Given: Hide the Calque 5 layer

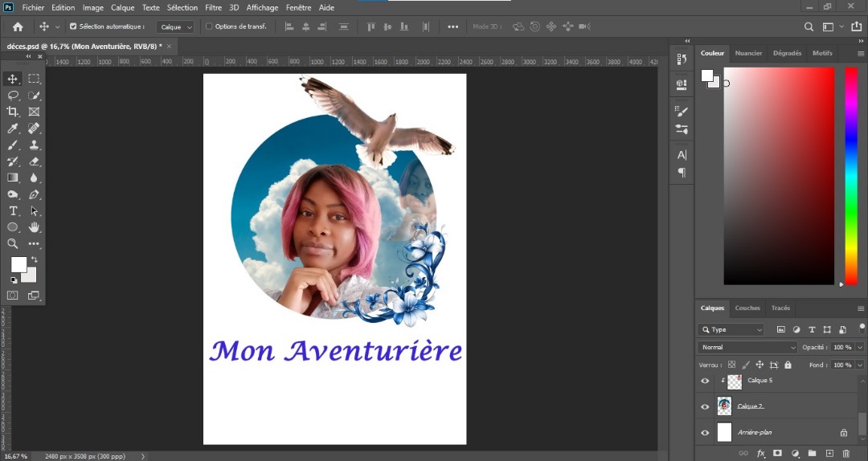Looking at the screenshot, I should (705, 381).
